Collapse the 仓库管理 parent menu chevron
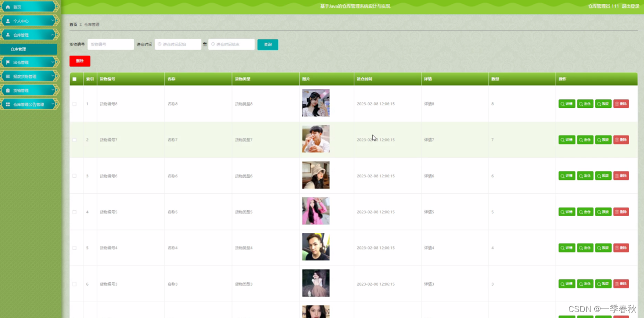This screenshot has width=644, height=318. (x=53, y=35)
